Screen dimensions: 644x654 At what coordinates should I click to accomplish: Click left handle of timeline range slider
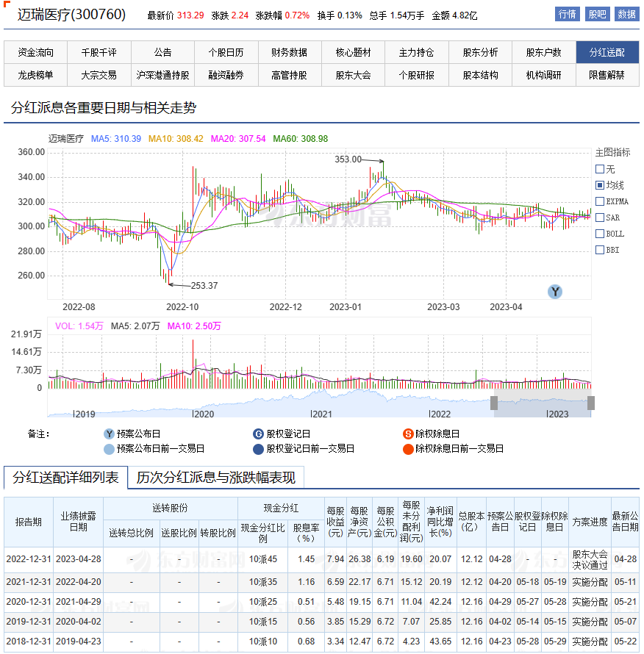point(495,403)
